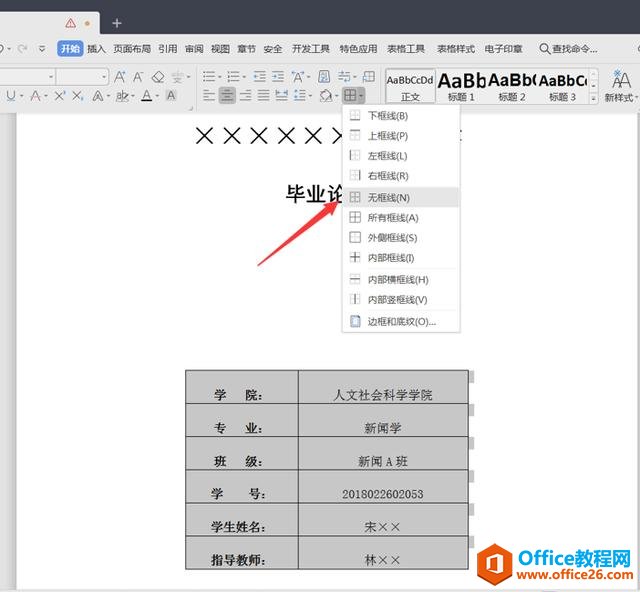Image resolution: width=640 pixels, height=592 pixels.
Task: Open the 表格样式 ribbon tab
Action: point(456,49)
